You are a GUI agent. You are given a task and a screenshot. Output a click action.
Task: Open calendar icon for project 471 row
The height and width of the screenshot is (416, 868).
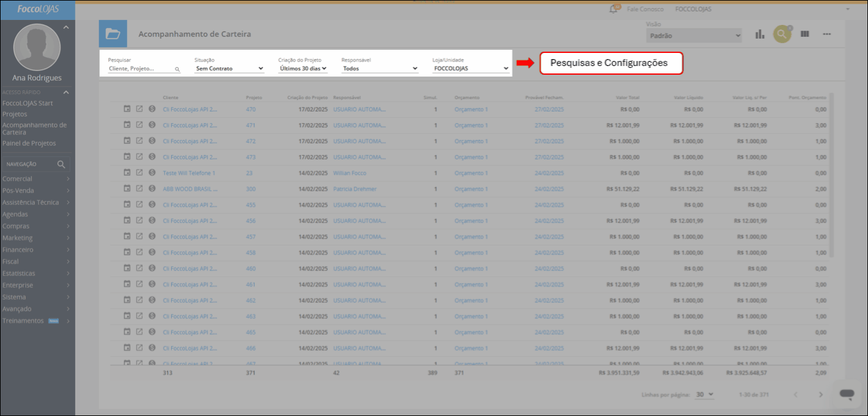tap(127, 125)
